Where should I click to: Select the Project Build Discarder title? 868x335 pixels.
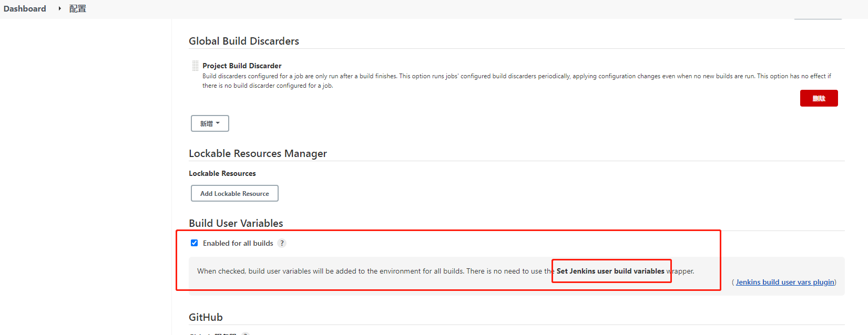tap(242, 66)
